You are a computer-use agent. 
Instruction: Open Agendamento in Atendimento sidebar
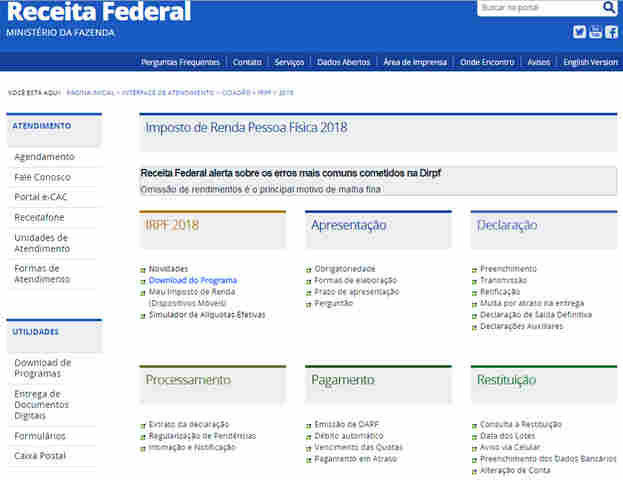(44, 157)
